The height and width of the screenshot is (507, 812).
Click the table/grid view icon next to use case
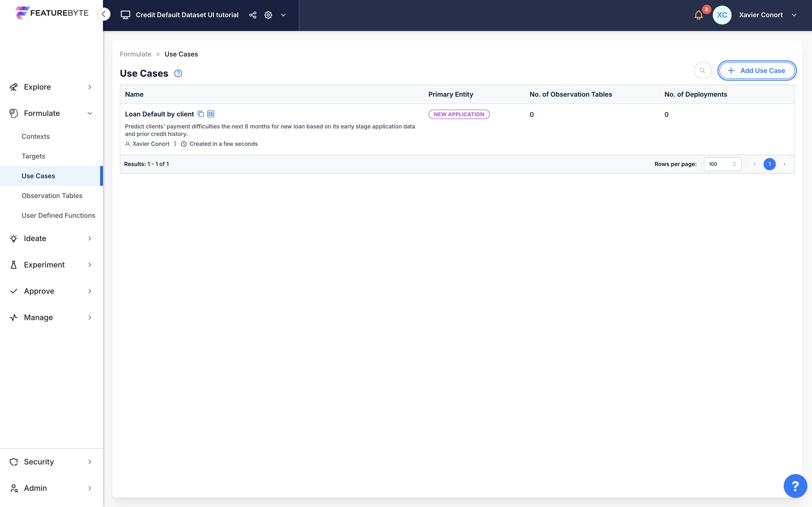point(210,114)
